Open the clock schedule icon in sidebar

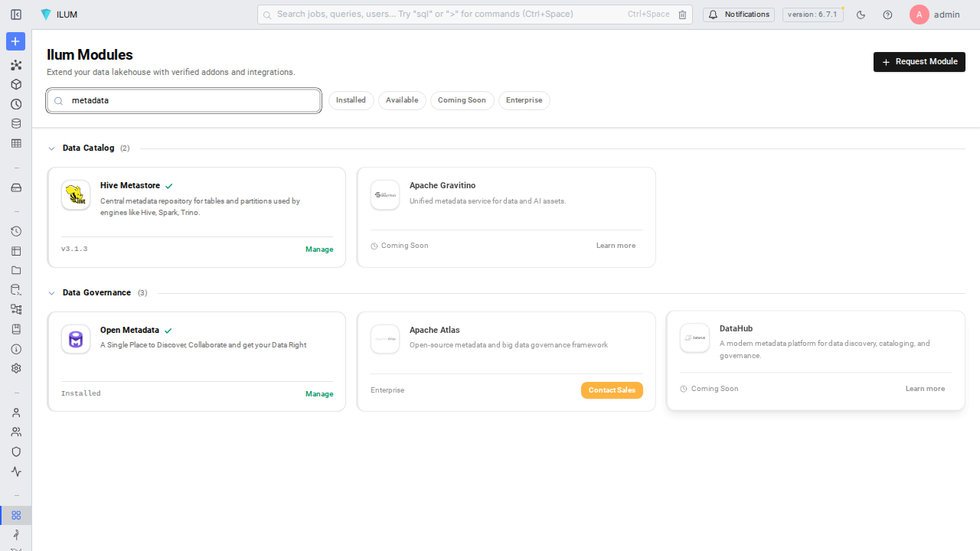pos(16,104)
